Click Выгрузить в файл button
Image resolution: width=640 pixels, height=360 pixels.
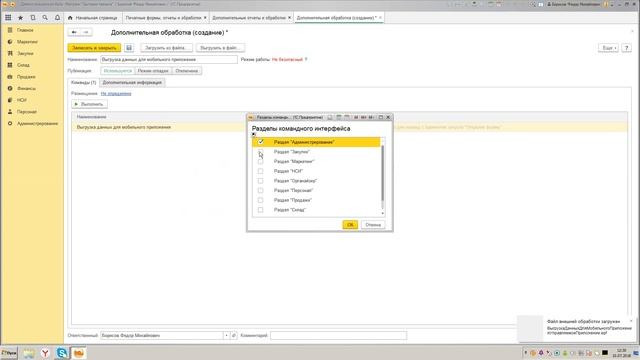click(x=220, y=48)
